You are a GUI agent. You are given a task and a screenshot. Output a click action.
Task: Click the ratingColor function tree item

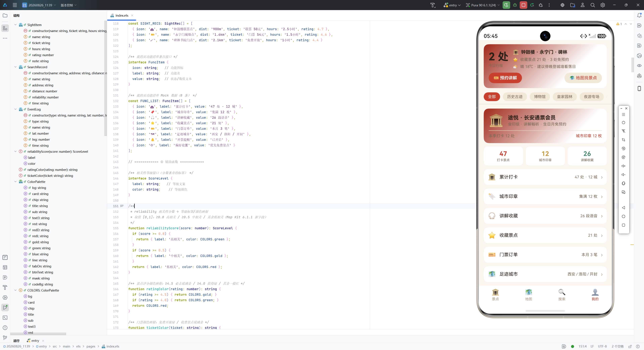[x=52, y=170]
